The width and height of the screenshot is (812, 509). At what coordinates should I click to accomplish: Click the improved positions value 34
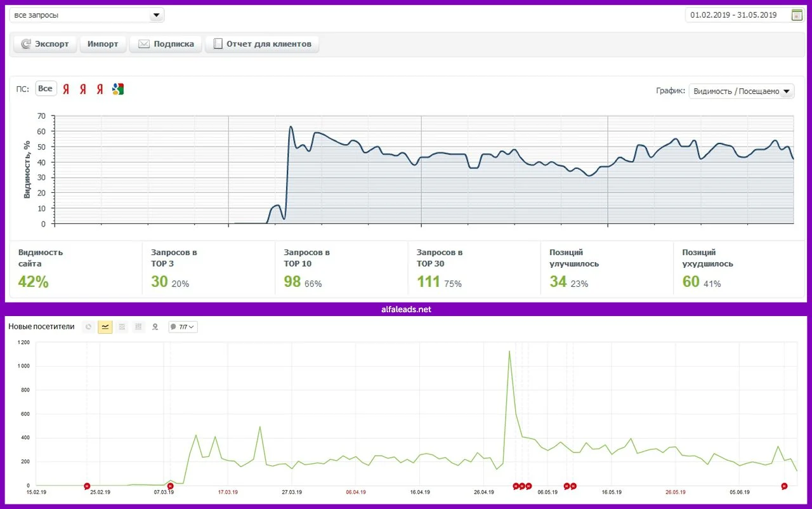point(558,282)
